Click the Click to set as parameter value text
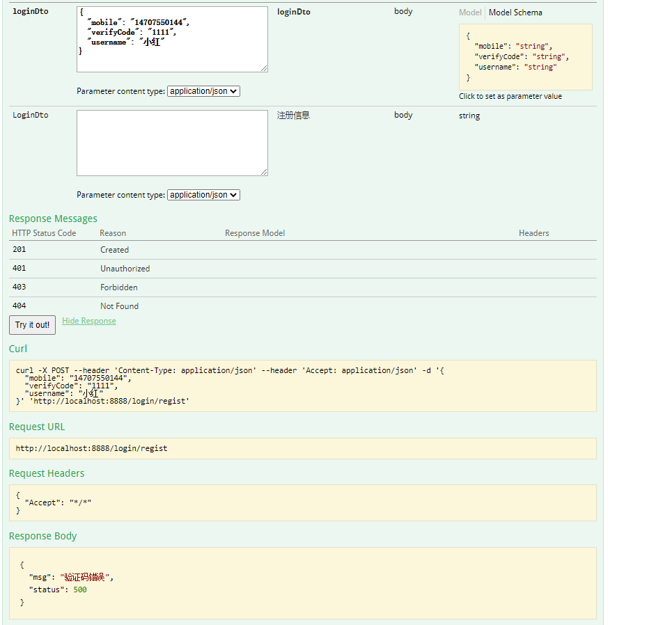The image size is (672, 625). pyautogui.click(x=510, y=96)
